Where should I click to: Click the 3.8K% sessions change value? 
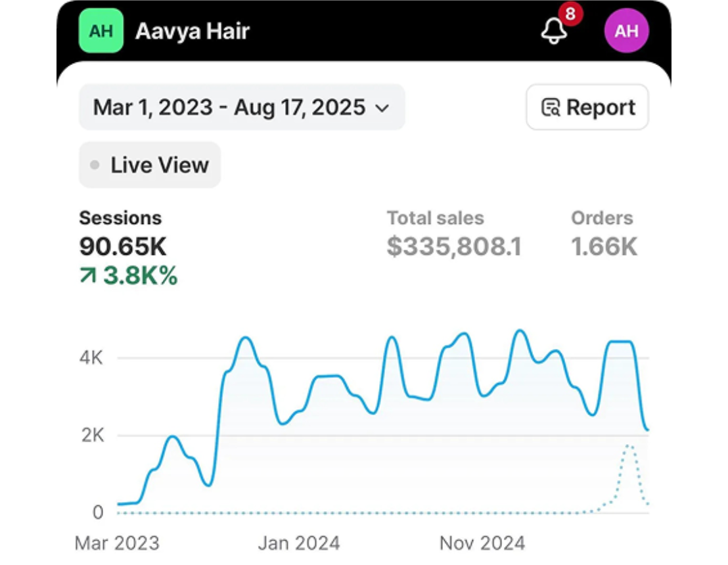coord(140,276)
